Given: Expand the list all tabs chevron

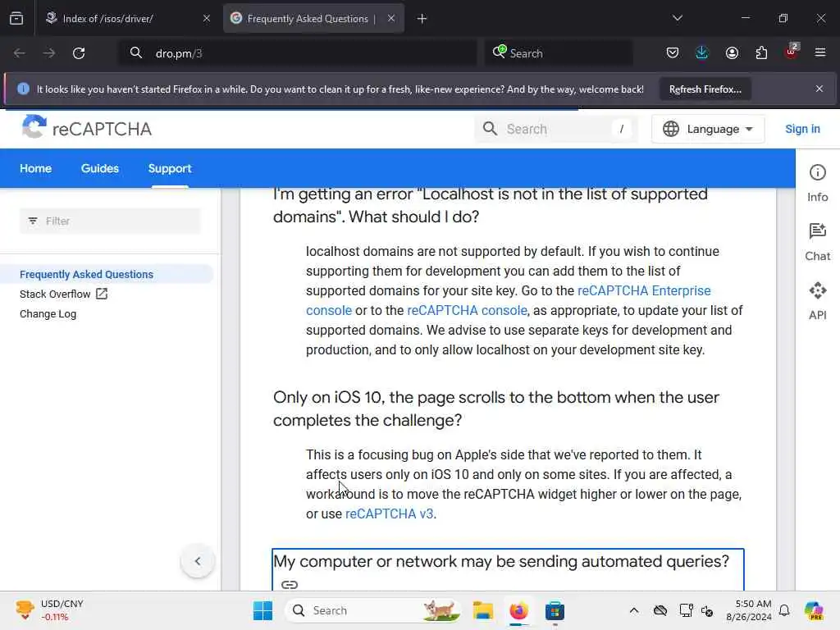Looking at the screenshot, I should [677, 18].
